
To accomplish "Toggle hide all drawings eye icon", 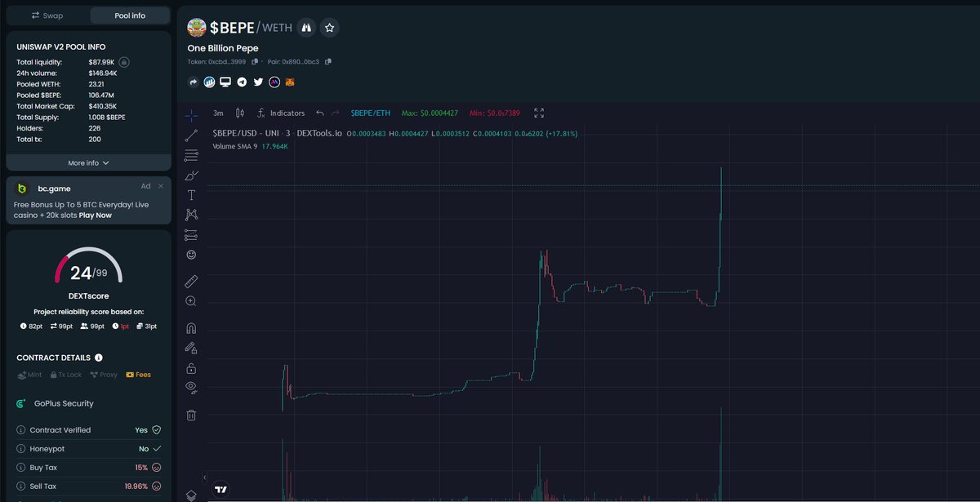I will 191,387.
